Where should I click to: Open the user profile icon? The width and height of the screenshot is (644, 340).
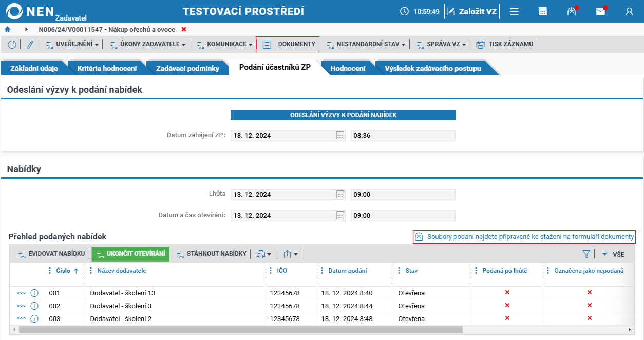629,11
